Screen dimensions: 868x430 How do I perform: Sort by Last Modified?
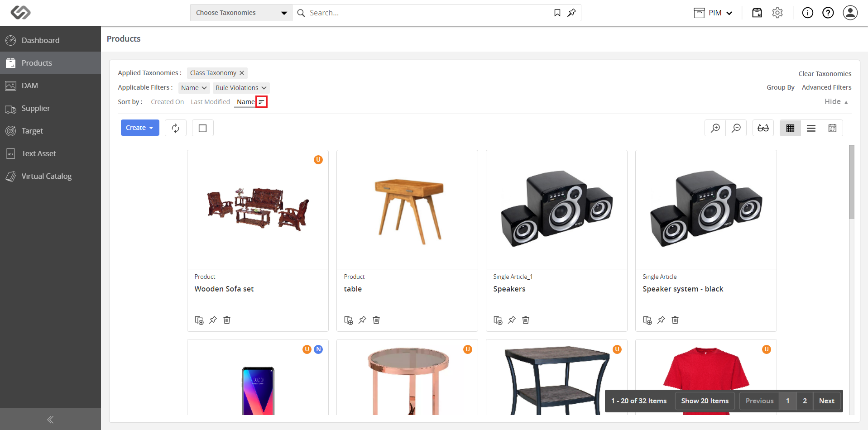tap(210, 102)
